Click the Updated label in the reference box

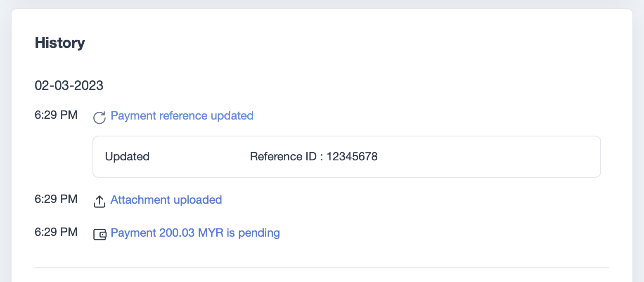click(127, 157)
